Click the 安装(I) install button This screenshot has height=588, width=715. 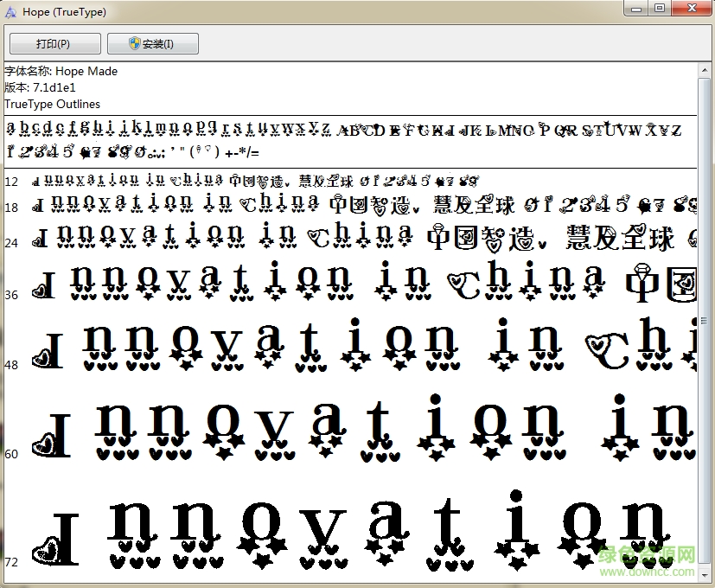[153, 44]
